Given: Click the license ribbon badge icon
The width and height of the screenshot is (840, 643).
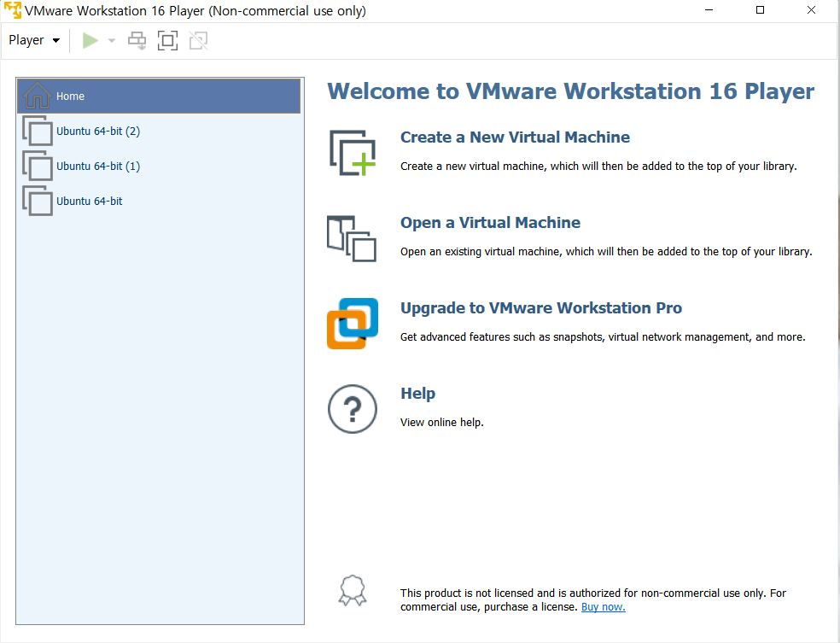Looking at the screenshot, I should click(353, 591).
